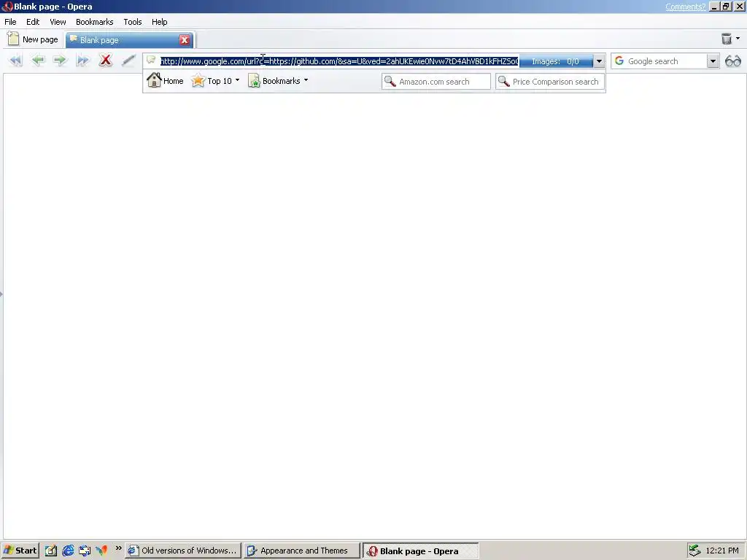Image resolution: width=747 pixels, height=560 pixels.
Task: Click the wand (pencil) toolbar icon
Action: [x=128, y=61]
